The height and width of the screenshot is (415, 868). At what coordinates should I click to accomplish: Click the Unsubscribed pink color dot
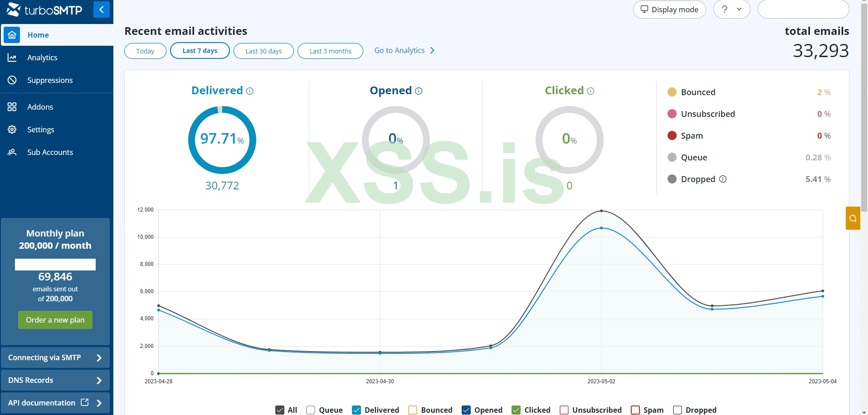(x=672, y=114)
